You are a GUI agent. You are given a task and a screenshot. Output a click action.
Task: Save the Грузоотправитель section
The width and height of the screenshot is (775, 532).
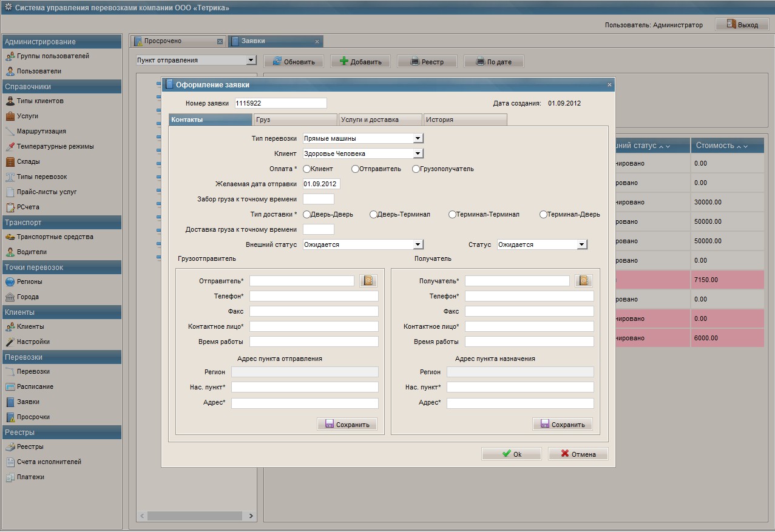pos(347,424)
